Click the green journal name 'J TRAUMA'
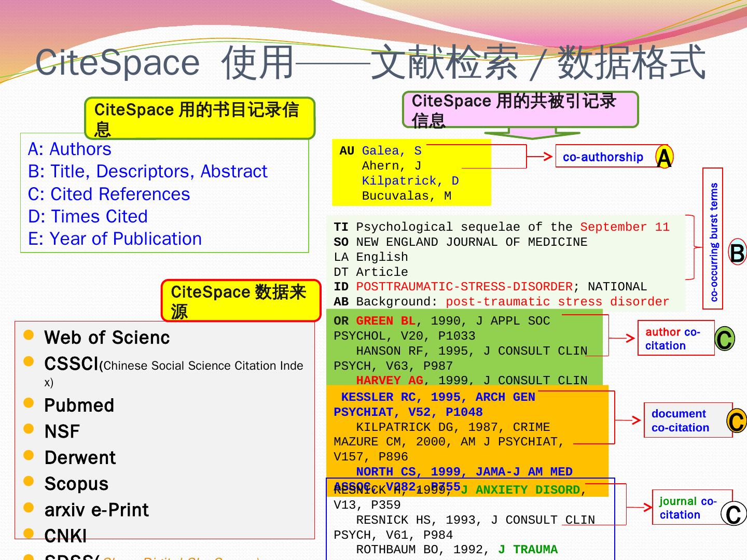The image size is (747, 560). pyautogui.click(x=528, y=550)
